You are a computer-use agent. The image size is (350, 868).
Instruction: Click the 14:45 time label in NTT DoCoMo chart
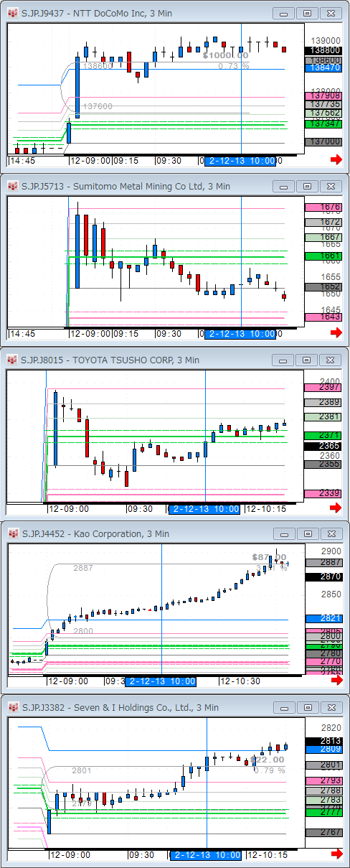click(x=22, y=161)
